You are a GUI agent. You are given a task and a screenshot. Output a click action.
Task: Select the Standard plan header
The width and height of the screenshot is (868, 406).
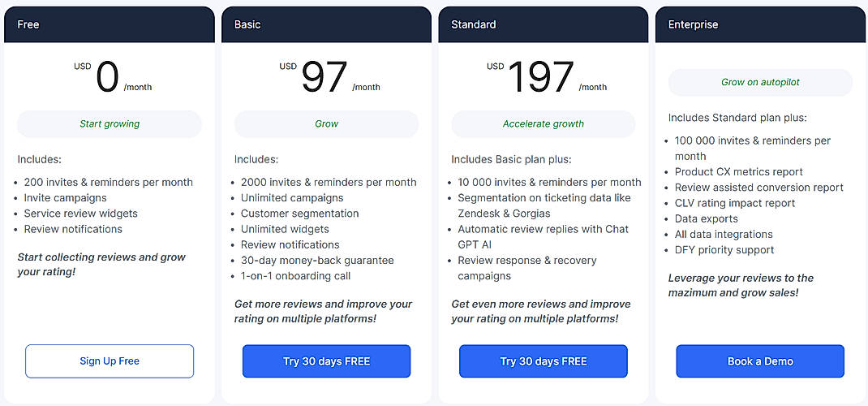tap(544, 24)
